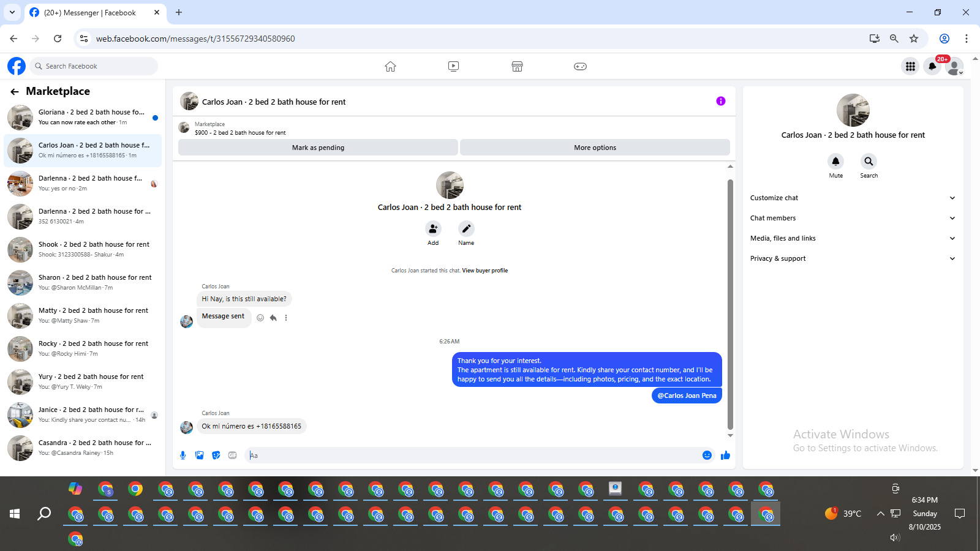Viewport: 980px width, 551px height.
Task: Choose a GIF icon
Action: (232, 455)
